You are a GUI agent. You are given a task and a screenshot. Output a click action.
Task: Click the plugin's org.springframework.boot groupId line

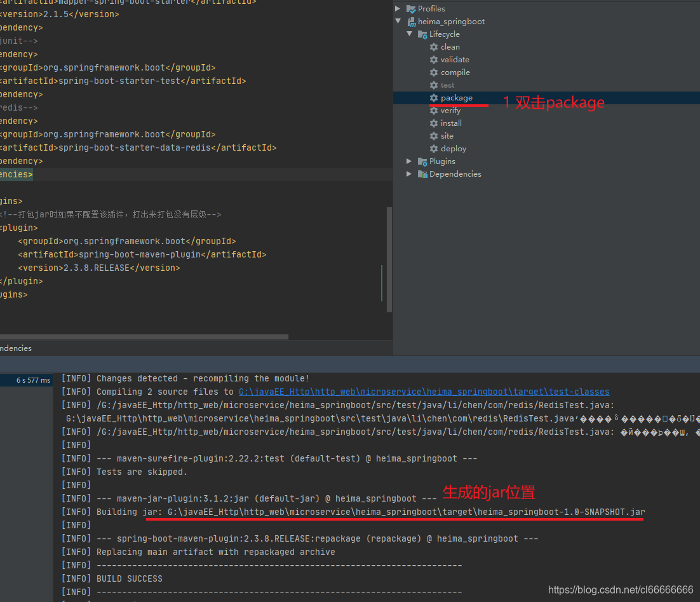coord(127,242)
